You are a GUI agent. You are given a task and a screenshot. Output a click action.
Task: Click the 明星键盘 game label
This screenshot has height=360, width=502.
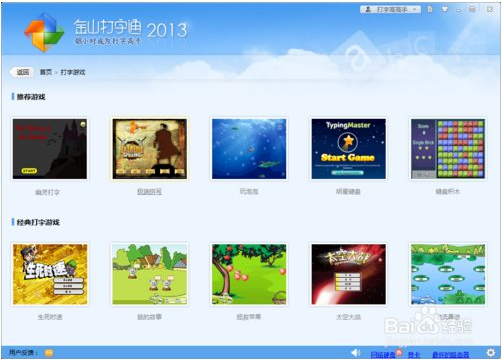(x=348, y=192)
